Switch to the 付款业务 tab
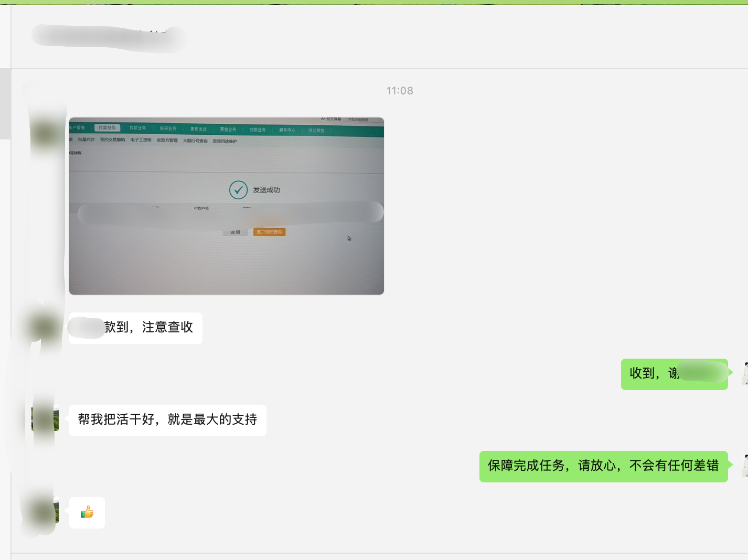The height and width of the screenshot is (560, 748). [108, 127]
